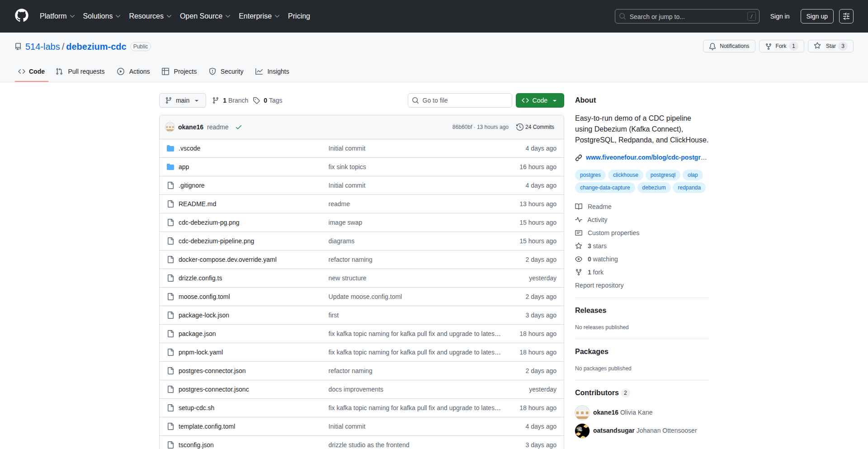This screenshot has height=449, width=868.
Task: Click the Go to file field
Action: coord(460,100)
